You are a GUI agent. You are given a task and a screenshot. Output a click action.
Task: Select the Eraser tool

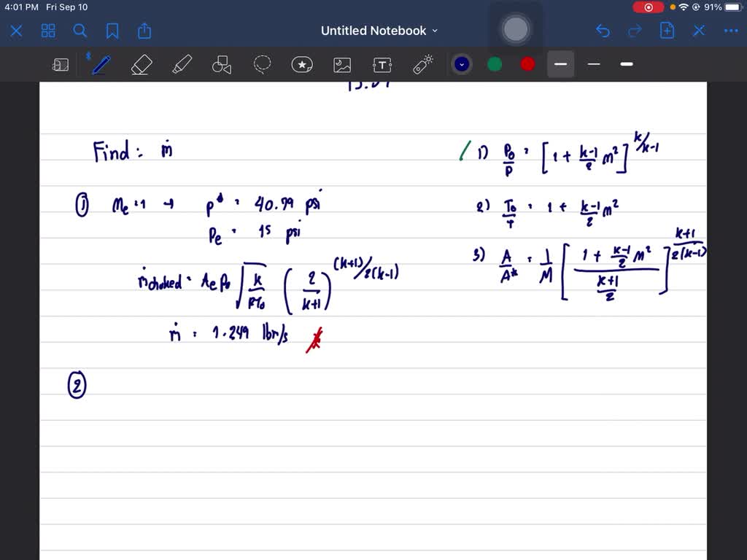pyautogui.click(x=141, y=65)
